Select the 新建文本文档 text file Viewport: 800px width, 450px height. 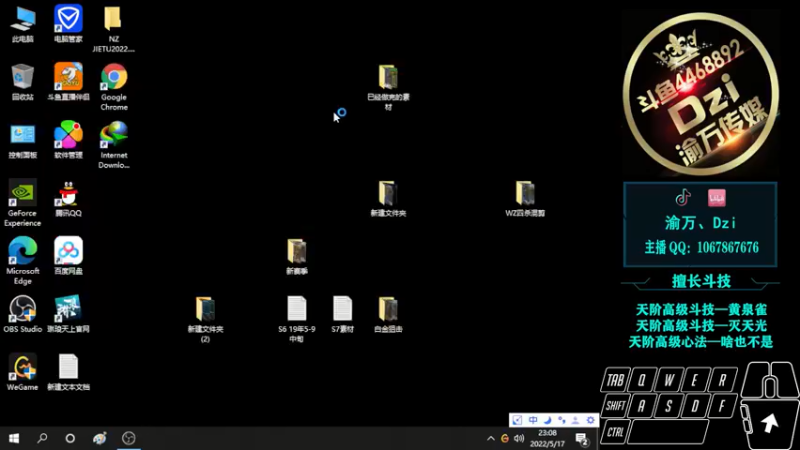(68, 372)
